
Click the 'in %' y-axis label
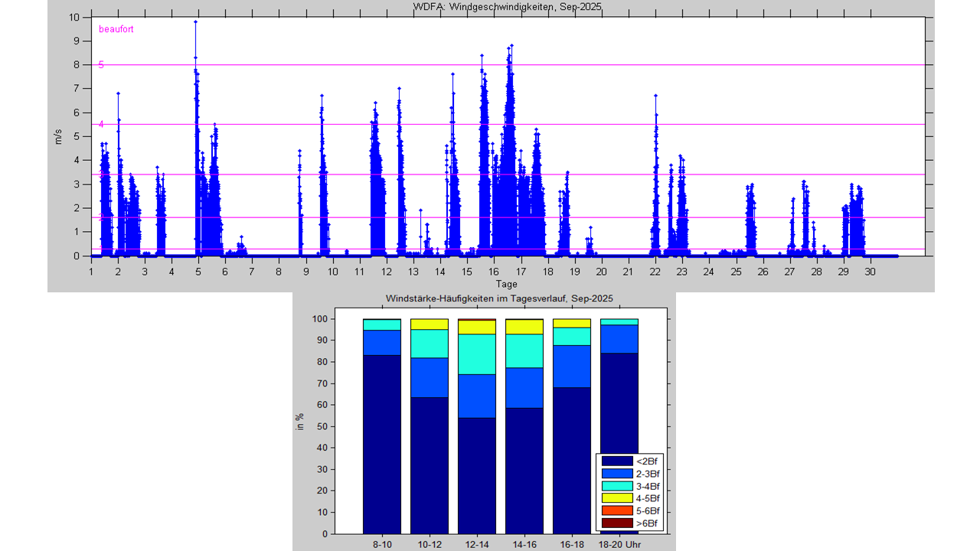pyautogui.click(x=300, y=421)
